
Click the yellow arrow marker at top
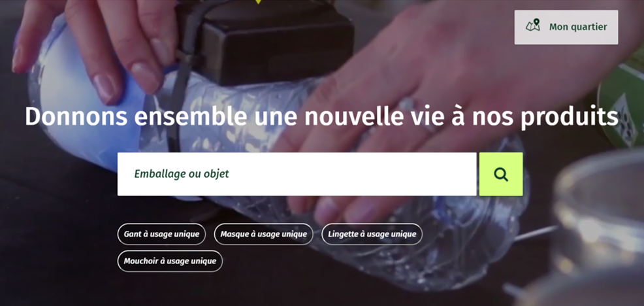[258, 2]
